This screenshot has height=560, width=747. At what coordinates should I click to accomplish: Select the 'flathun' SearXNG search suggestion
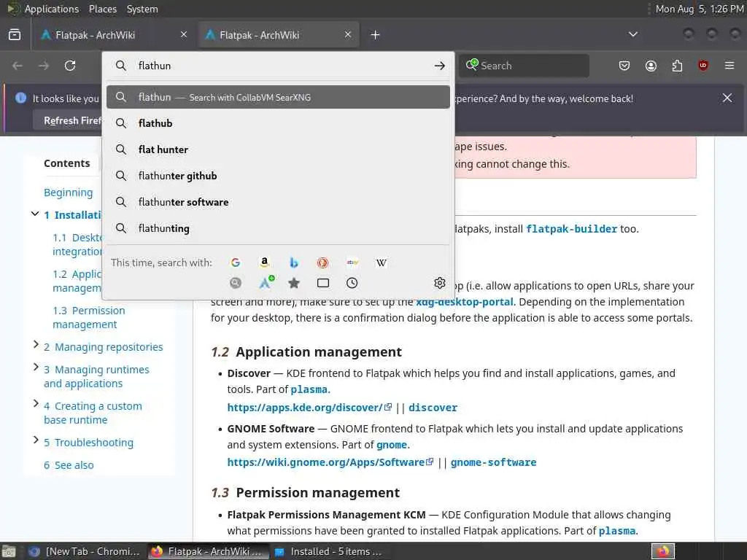tap(278, 97)
